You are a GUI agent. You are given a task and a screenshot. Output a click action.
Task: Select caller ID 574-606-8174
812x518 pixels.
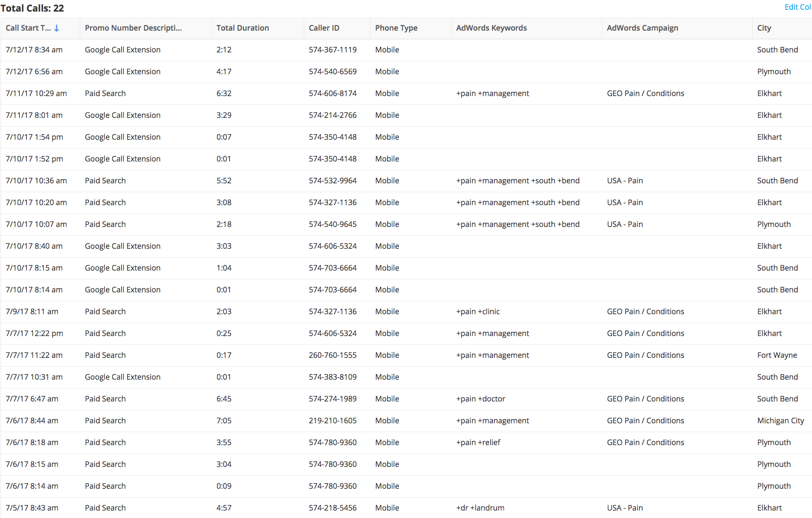(x=332, y=93)
